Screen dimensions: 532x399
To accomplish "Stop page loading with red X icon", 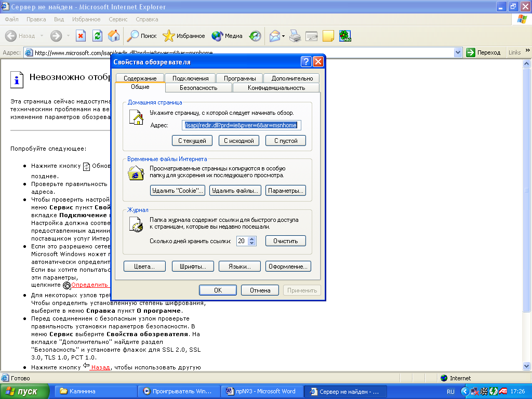I will click(81, 36).
